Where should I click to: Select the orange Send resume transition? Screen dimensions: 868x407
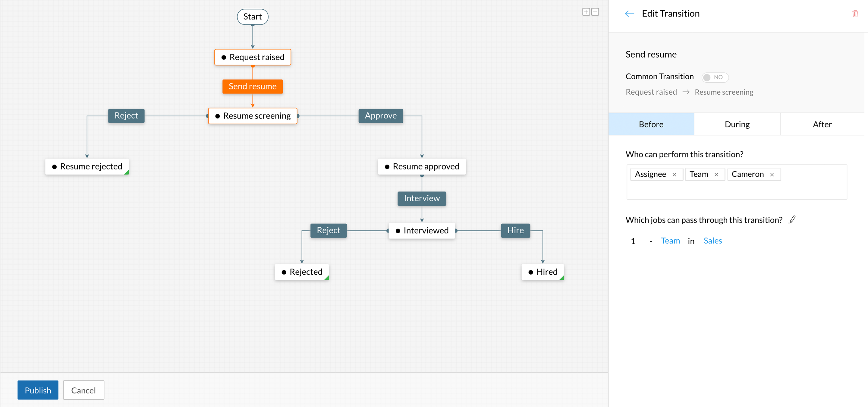tap(252, 87)
